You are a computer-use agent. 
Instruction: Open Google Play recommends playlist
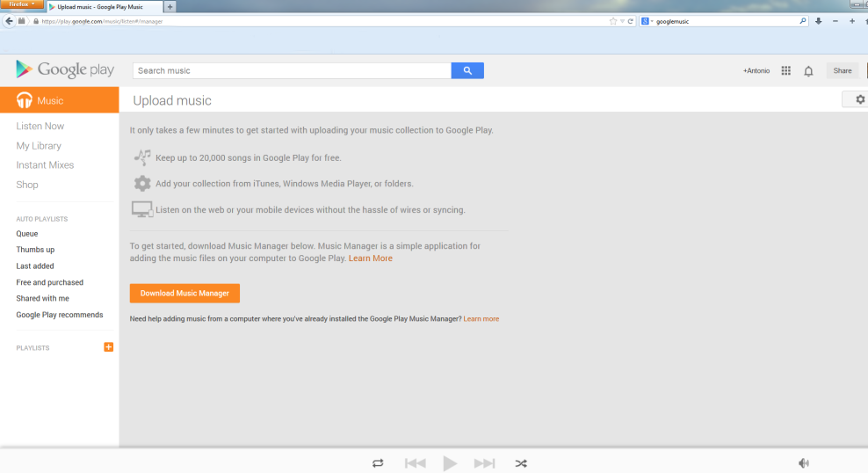tap(60, 315)
